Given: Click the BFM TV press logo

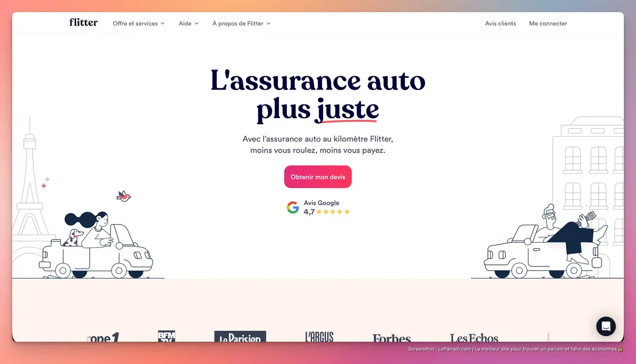Looking at the screenshot, I should 166,336.
